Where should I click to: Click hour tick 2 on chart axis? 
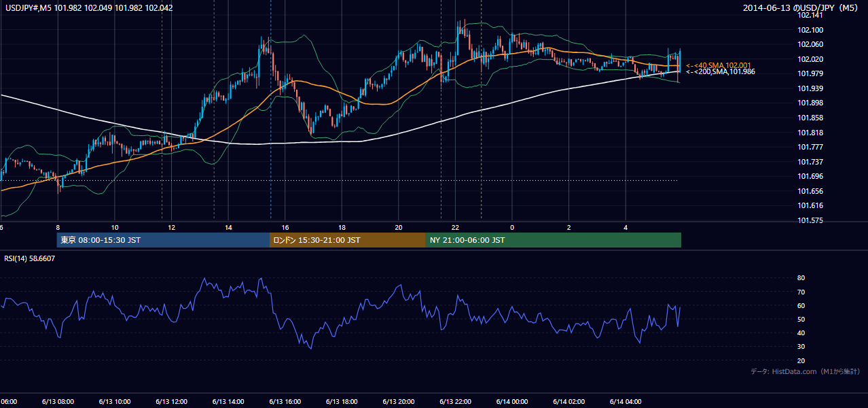569,227
